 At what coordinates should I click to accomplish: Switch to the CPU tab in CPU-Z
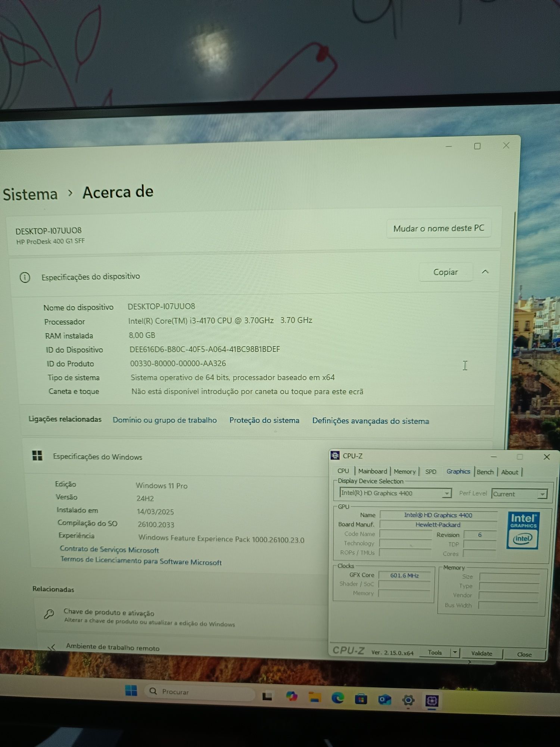coord(343,471)
